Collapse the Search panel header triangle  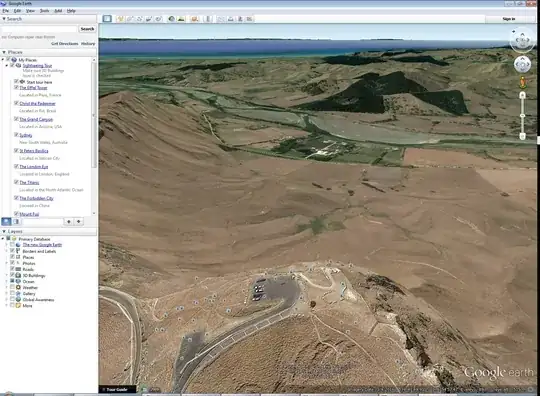click(4, 19)
